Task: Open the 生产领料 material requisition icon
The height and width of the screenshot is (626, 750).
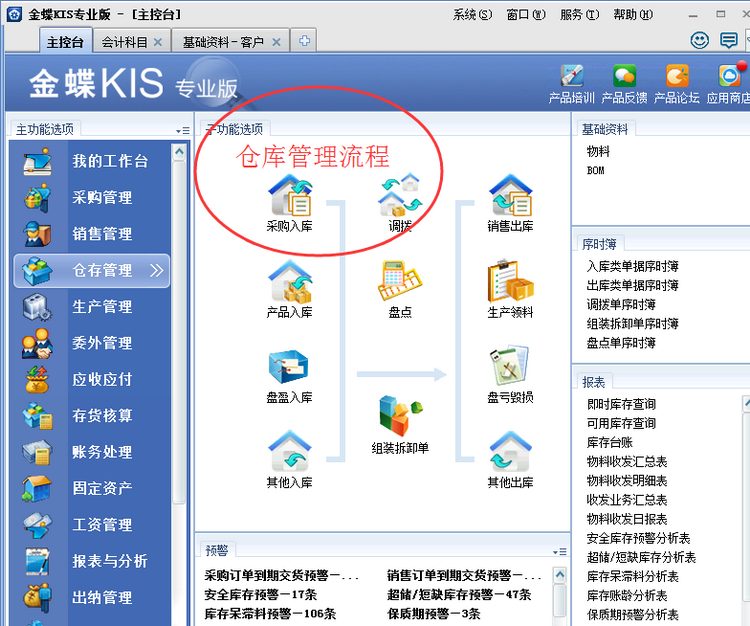Action: (x=510, y=282)
